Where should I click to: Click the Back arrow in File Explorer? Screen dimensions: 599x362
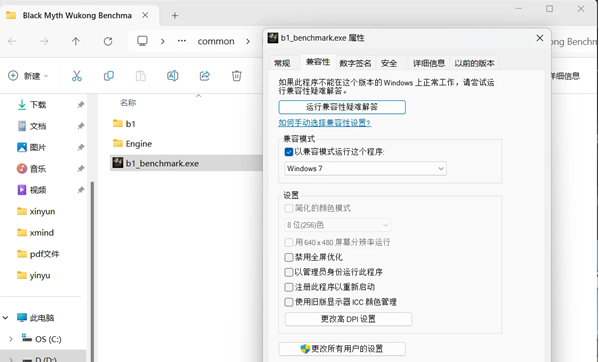point(12,41)
